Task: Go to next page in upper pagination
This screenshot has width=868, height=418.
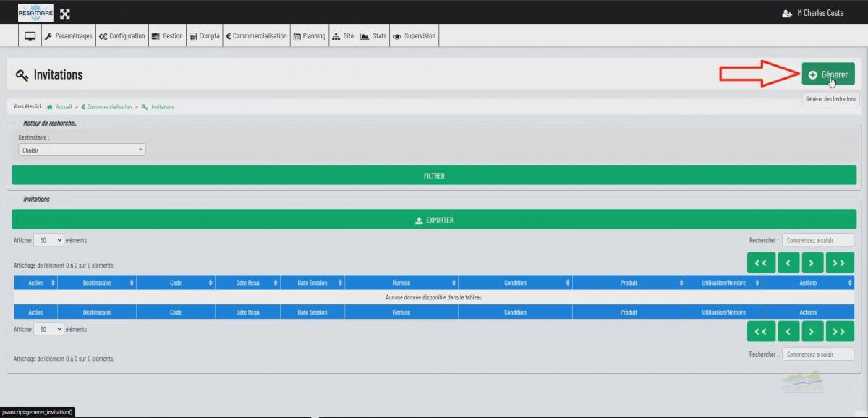Action: 812,263
